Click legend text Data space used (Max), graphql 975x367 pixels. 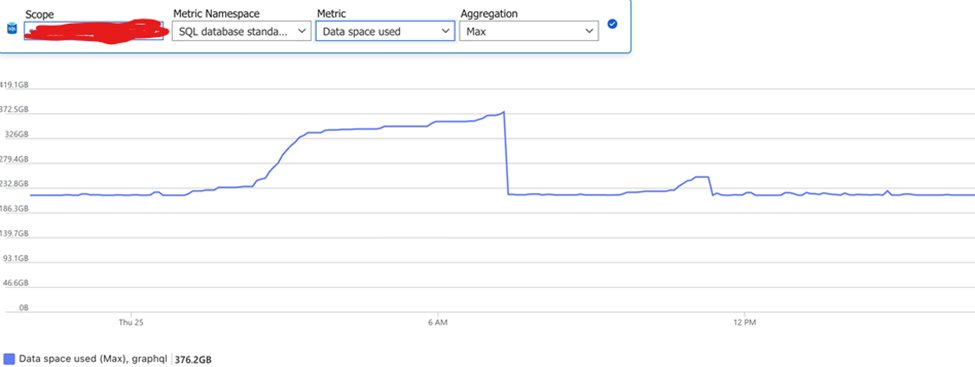(93, 359)
